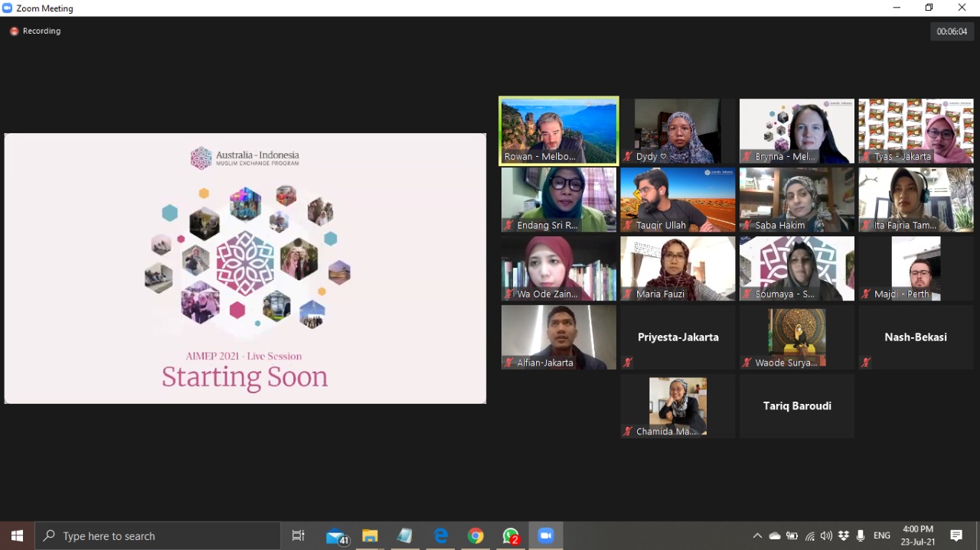Click the Type here to search box
Screen dimensions: 980x550
(158, 535)
